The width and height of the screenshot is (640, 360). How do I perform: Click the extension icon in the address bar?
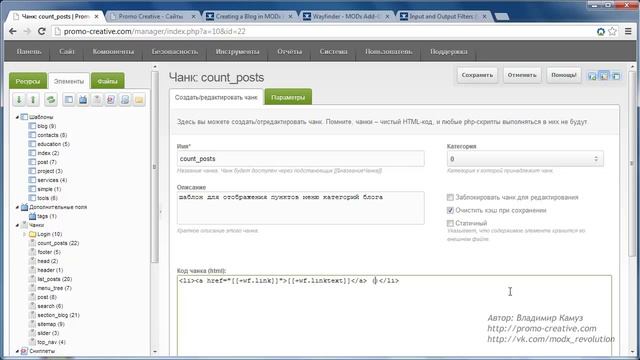(601, 31)
